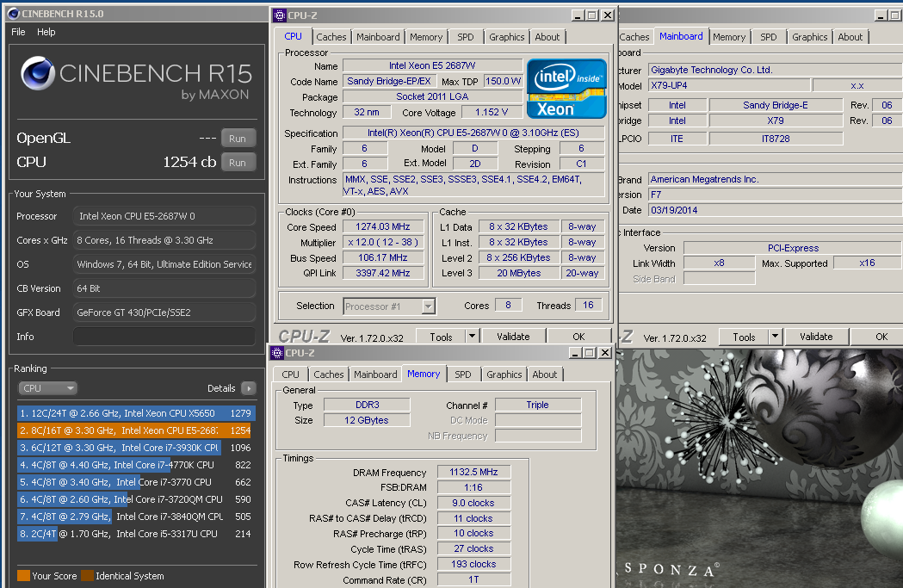This screenshot has height=588, width=903.
Task: Click the Cinebench R15 logo sphere
Action: [x=38, y=74]
